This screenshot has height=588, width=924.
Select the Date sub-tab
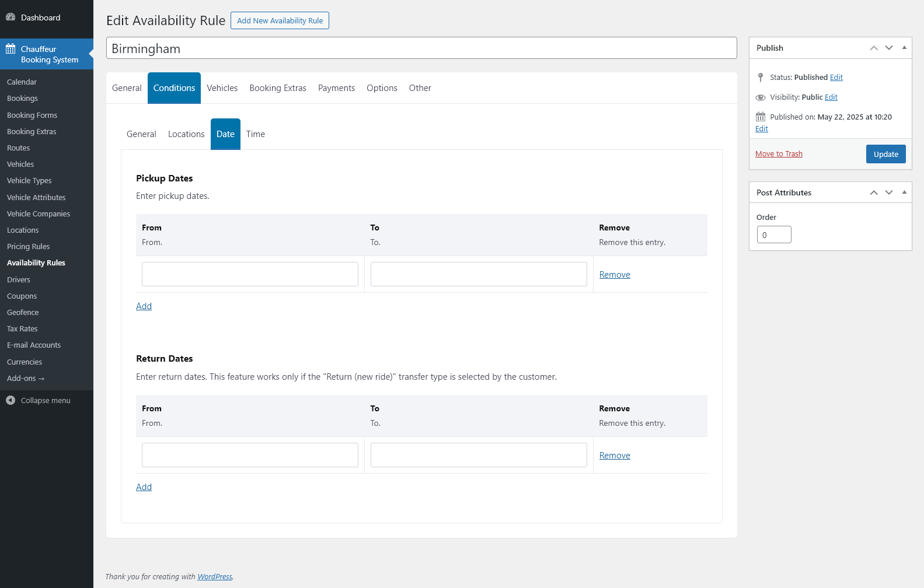pos(225,134)
